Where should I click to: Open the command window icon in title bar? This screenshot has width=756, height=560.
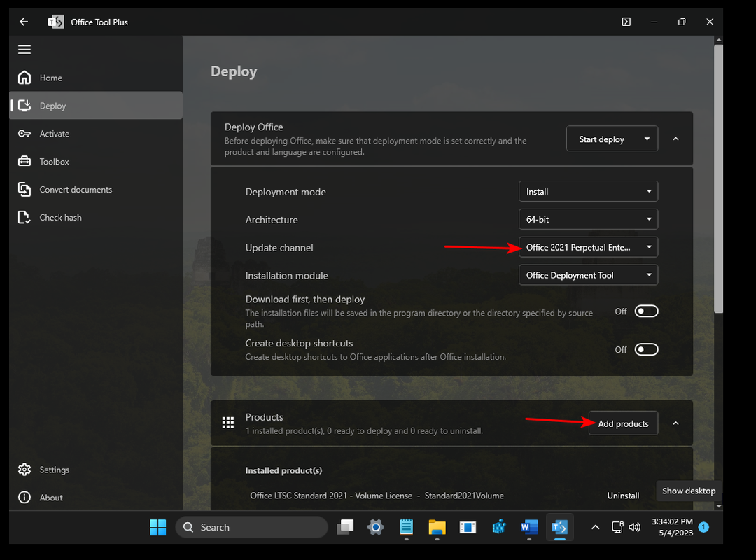(x=626, y=22)
